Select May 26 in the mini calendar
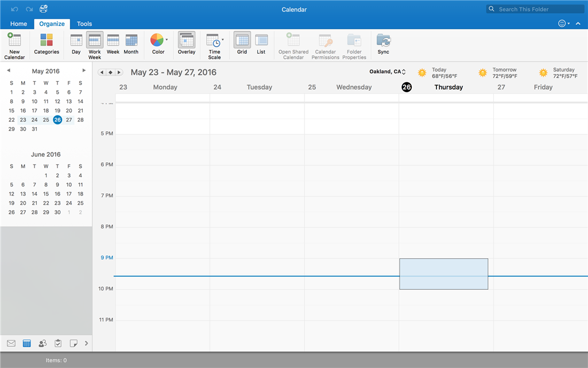 [57, 120]
